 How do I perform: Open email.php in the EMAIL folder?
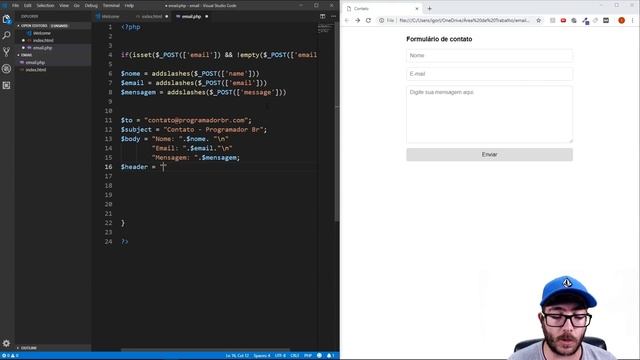pos(35,62)
